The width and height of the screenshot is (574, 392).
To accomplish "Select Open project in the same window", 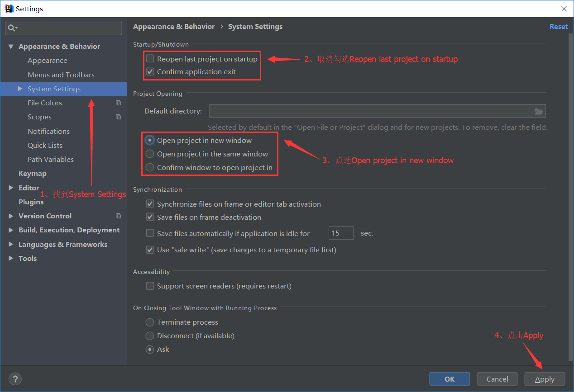I will pos(150,154).
